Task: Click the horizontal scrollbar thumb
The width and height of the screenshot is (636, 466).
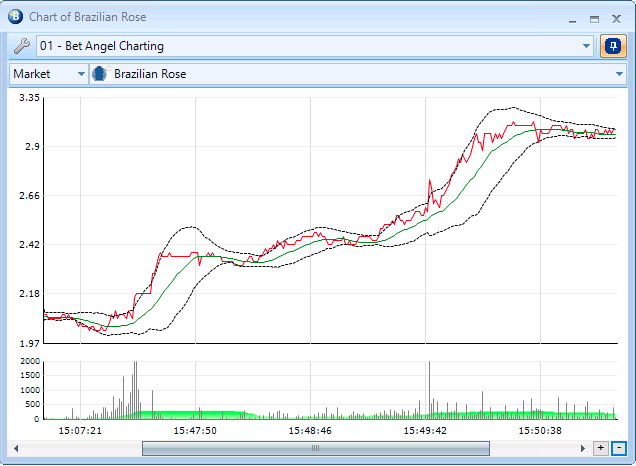Action: pos(316,448)
